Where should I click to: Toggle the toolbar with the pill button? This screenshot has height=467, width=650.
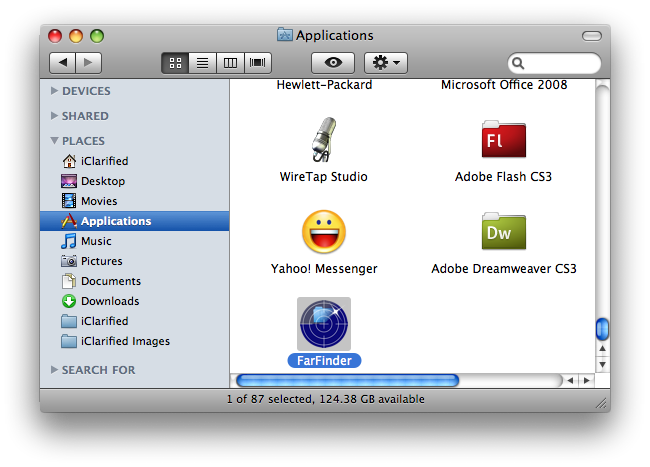[592, 36]
